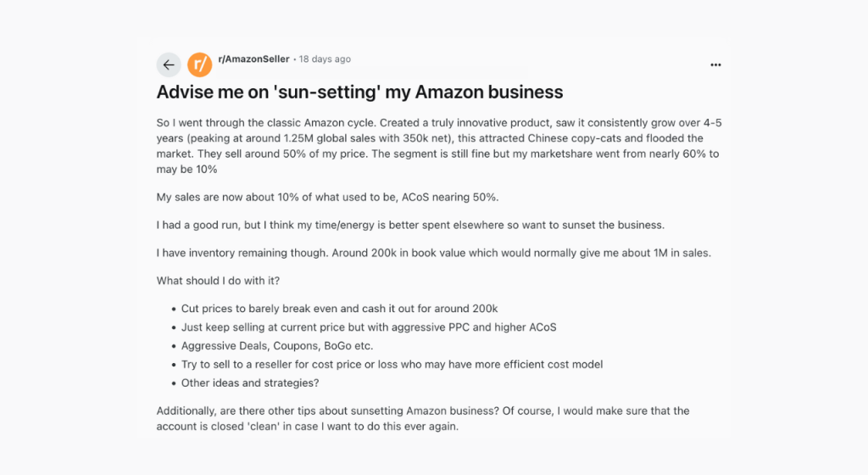Open the r/AmazonSeller subreddit link
The height and width of the screenshot is (475, 868).
[x=253, y=59]
